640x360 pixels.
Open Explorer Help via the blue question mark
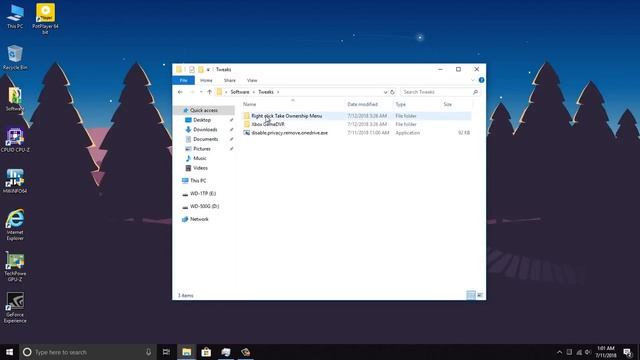pyautogui.click(x=481, y=80)
